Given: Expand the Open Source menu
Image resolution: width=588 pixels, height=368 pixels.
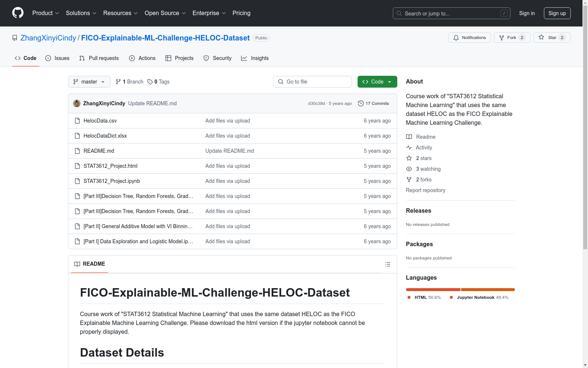Looking at the screenshot, I should (x=165, y=13).
